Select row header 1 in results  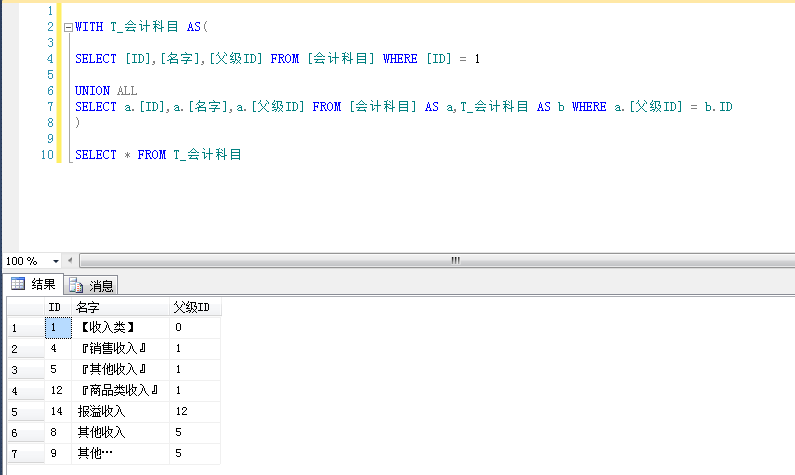point(26,328)
